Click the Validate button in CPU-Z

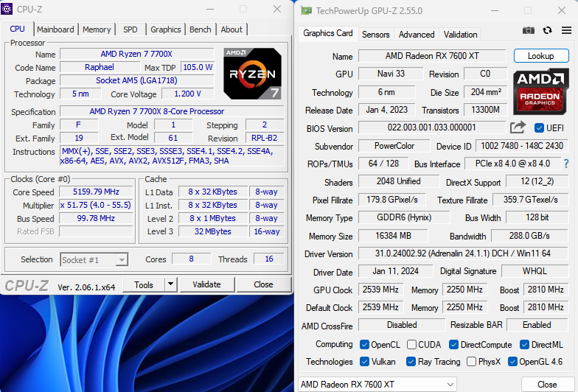[x=206, y=284]
